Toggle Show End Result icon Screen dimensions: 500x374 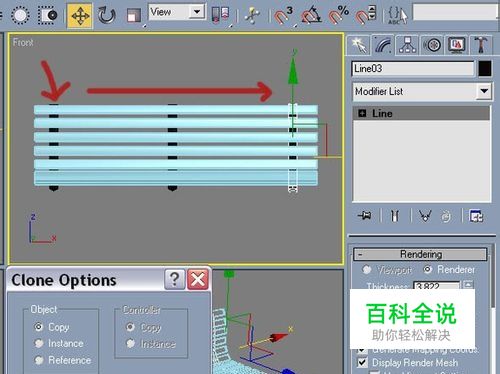point(395,216)
